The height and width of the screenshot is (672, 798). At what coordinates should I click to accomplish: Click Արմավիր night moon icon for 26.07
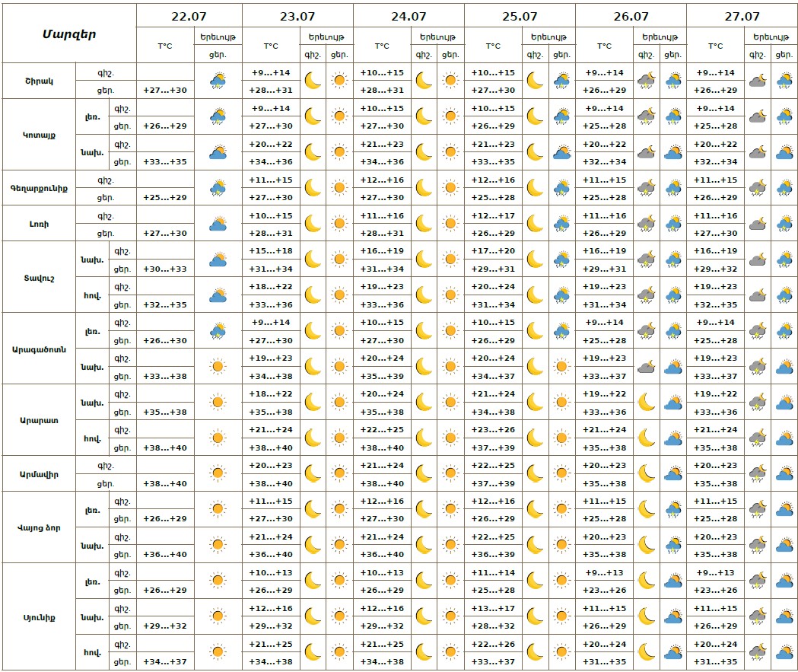(x=646, y=473)
